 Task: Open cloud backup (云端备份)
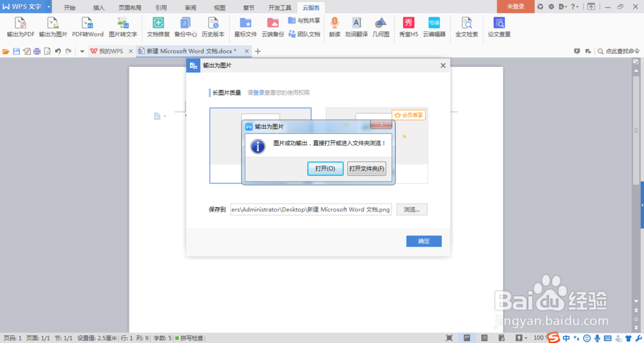coord(272,28)
